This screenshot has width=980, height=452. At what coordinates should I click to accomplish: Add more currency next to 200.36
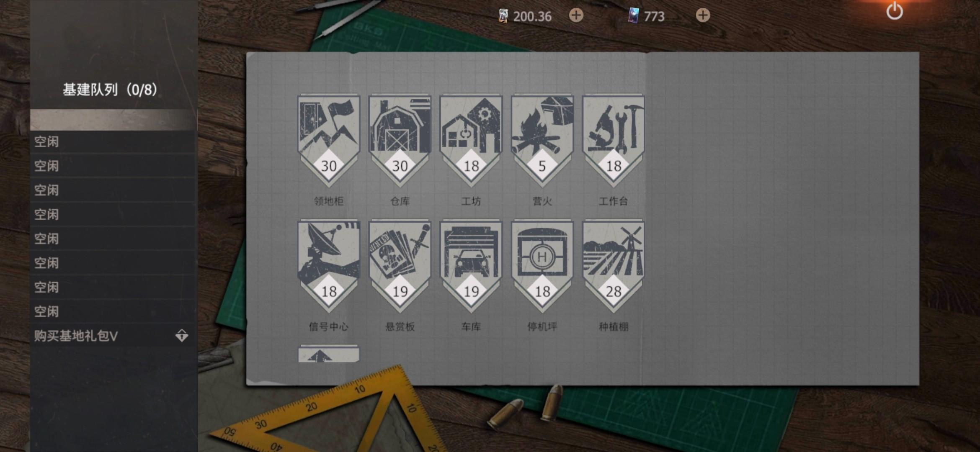(576, 15)
